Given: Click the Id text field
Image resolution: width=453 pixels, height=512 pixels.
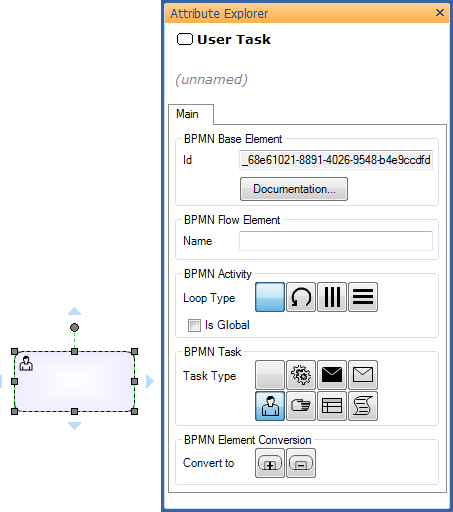Looking at the screenshot, I should click(x=336, y=160).
